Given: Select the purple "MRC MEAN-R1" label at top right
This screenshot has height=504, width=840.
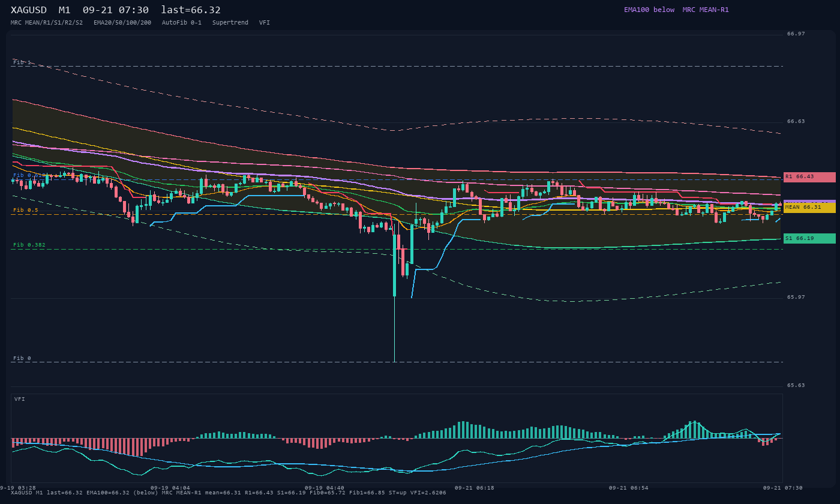Looking at the screenshot, I should coord(706,10).
